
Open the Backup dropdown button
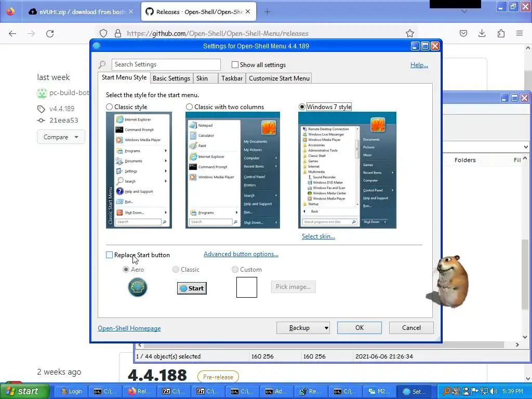303,328
